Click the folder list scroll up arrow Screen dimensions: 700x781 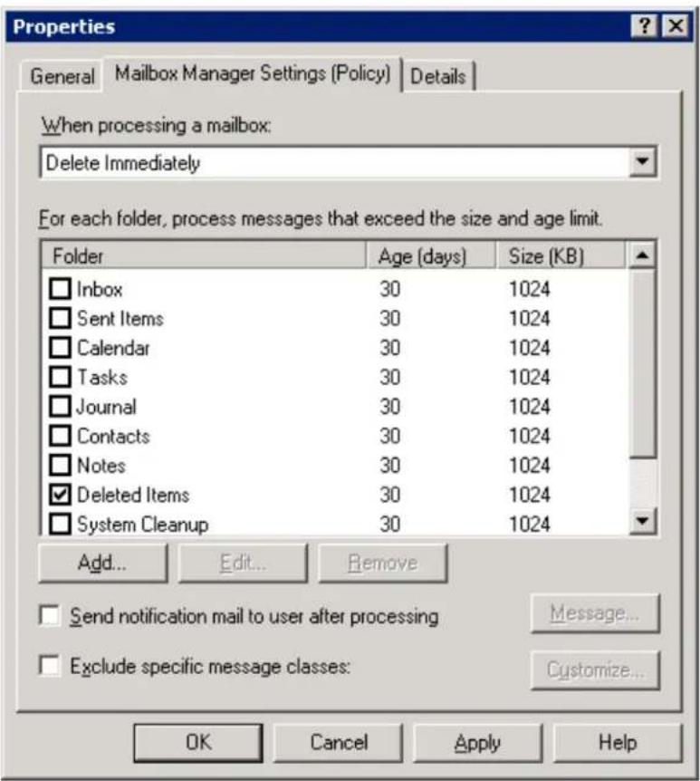pos(642,256)
